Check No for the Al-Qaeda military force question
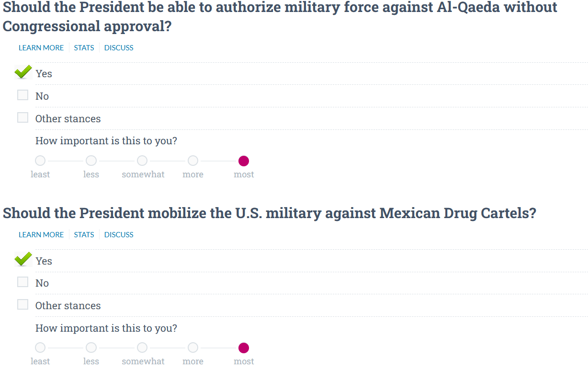The height and width of the screenshot is (371, 588). click(23, 95)
